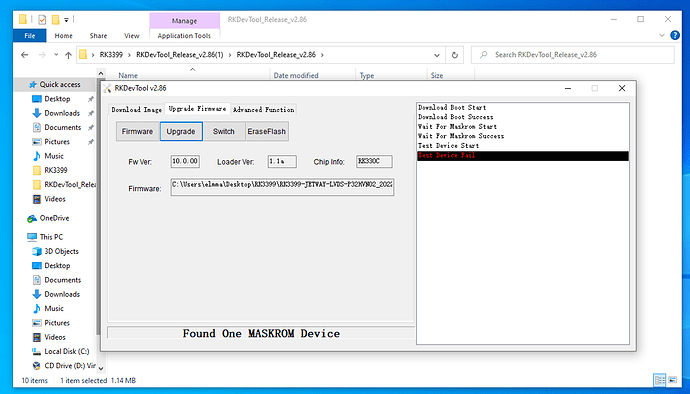
Task: Sort files by Date modified column
Action: [x=296, y=75]
